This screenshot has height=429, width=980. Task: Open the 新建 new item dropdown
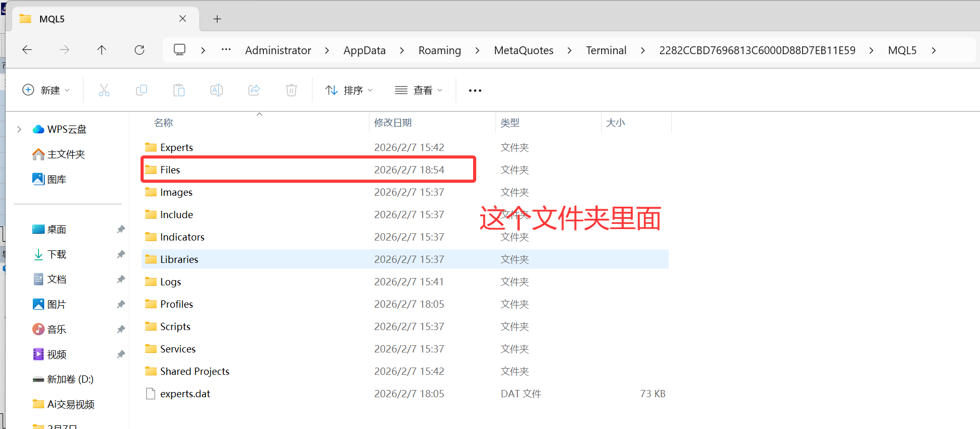pos(46,90)
